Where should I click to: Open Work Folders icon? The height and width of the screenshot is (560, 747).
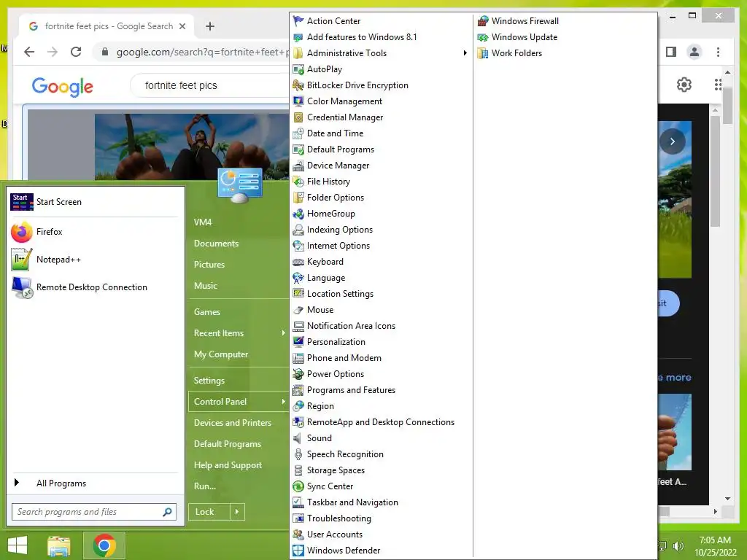[483, 53]
